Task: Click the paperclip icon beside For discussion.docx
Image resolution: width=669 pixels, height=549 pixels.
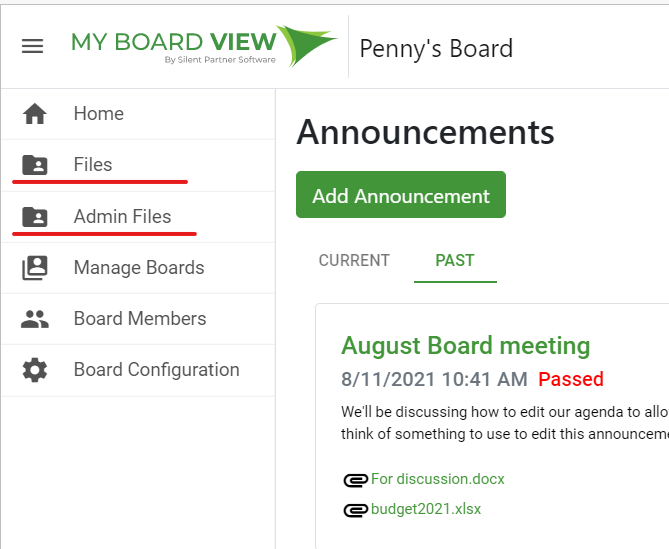Action: pyautogui.click(x=355, y=480)
